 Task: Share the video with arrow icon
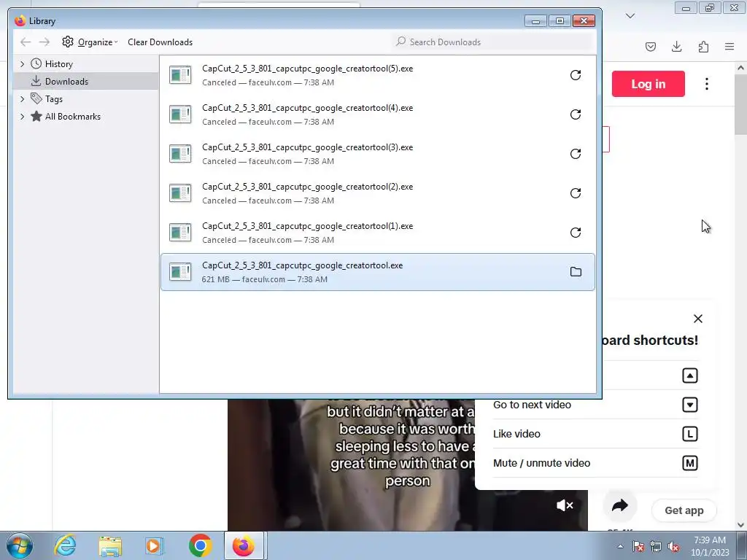click(619, 505)
